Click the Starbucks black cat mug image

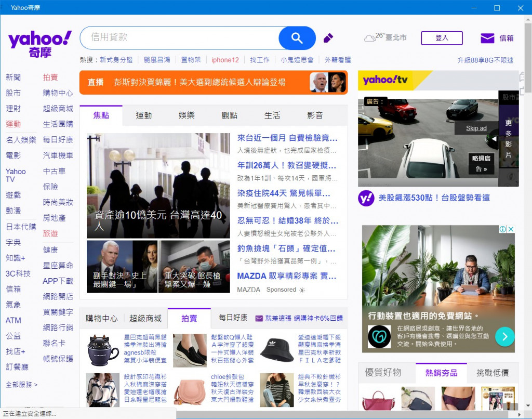(x=103, y=351)
